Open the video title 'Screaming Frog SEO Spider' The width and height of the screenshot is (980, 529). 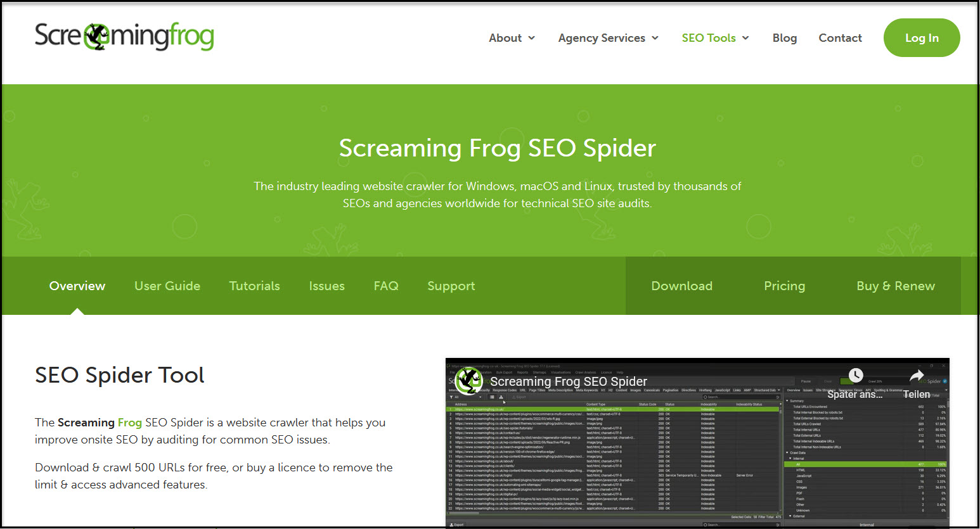[x=568, y=381]
